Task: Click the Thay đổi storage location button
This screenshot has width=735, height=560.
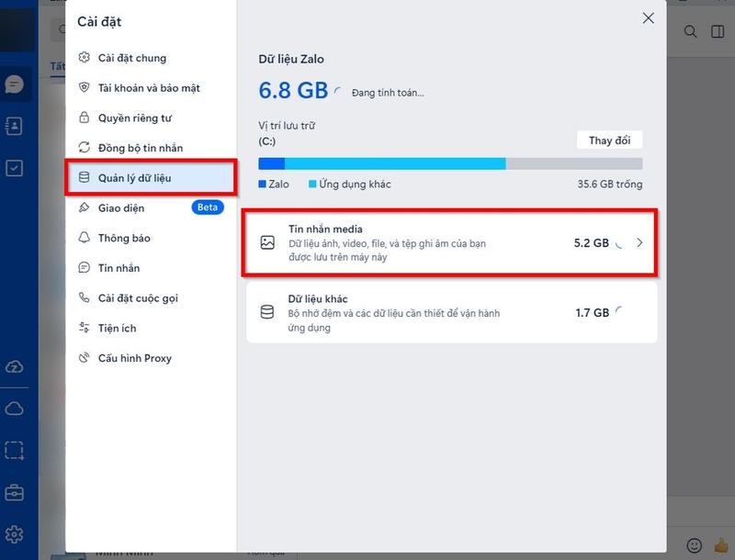Action: (609, 140)
